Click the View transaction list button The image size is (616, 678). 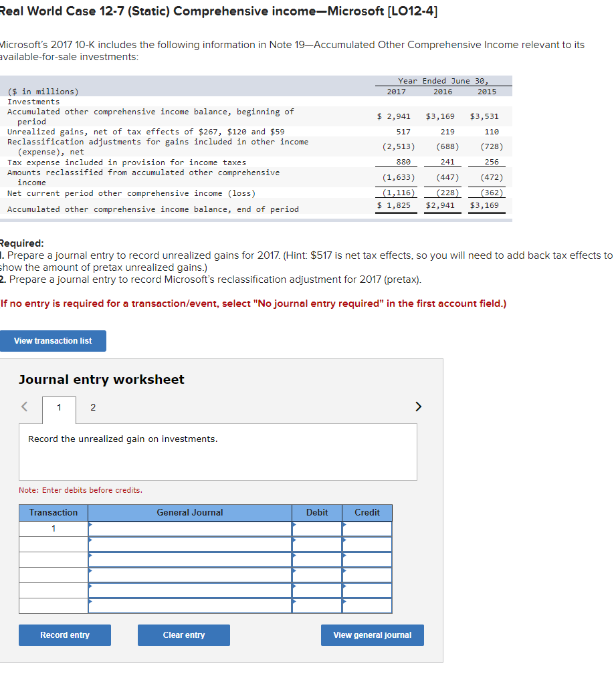pyautogui.click(x=53, y=340)
